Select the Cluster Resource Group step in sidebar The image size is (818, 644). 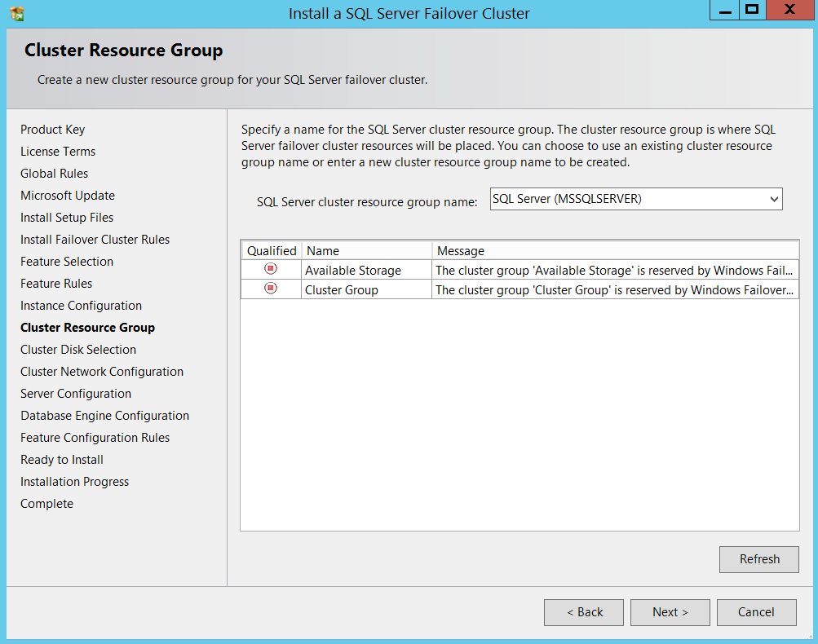[87, 328]
